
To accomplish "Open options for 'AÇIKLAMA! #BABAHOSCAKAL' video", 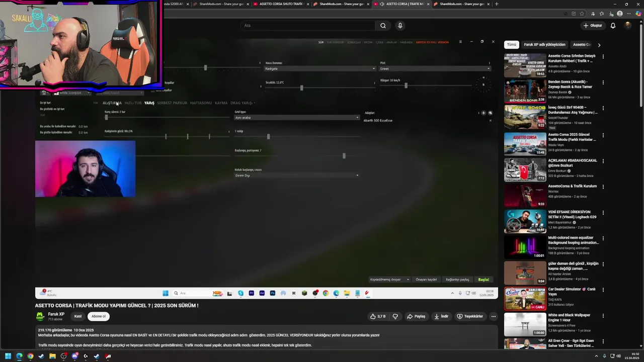I will [x=603, y=161].
